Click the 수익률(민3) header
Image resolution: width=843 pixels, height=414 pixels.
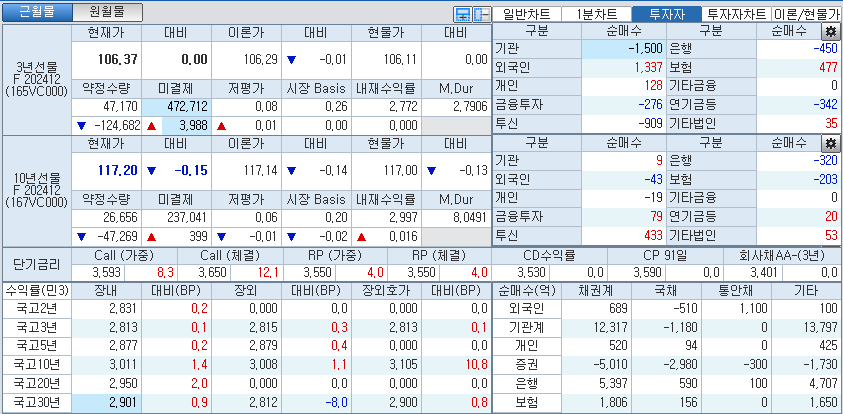[x=37, y=291]
